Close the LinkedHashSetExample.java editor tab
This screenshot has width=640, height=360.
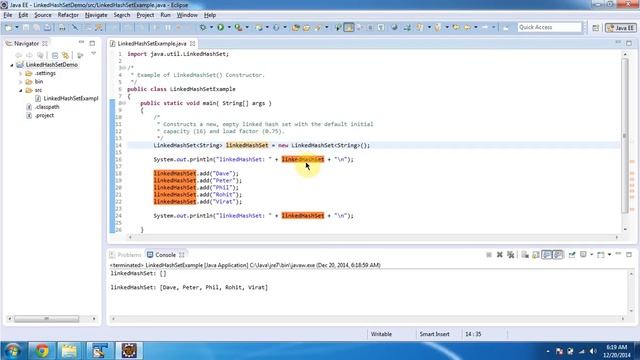[x=192, y=43]
